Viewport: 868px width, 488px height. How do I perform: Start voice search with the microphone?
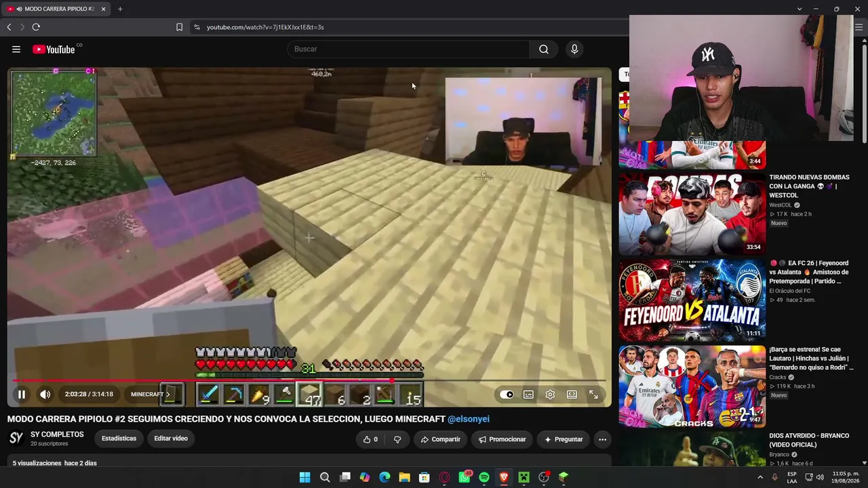(x=574, y=49)
